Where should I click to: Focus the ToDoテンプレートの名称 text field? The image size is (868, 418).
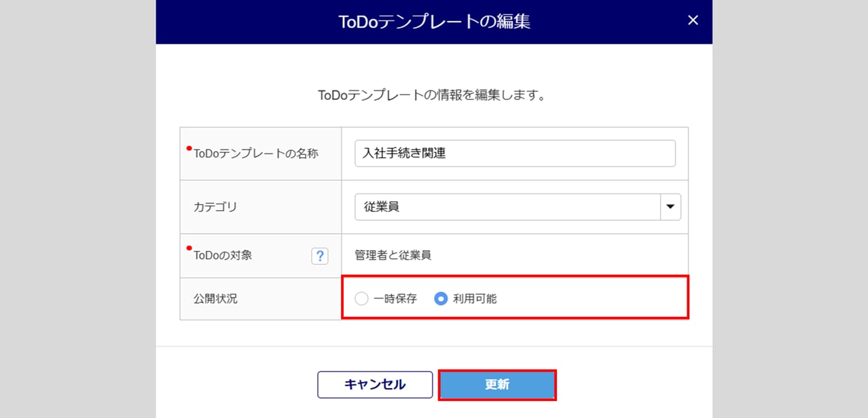tap(515, 154)
